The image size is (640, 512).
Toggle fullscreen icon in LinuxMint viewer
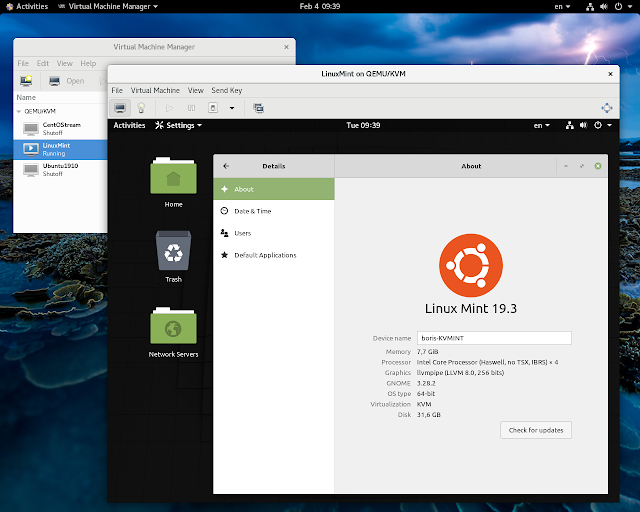click(x=607, y=108)
